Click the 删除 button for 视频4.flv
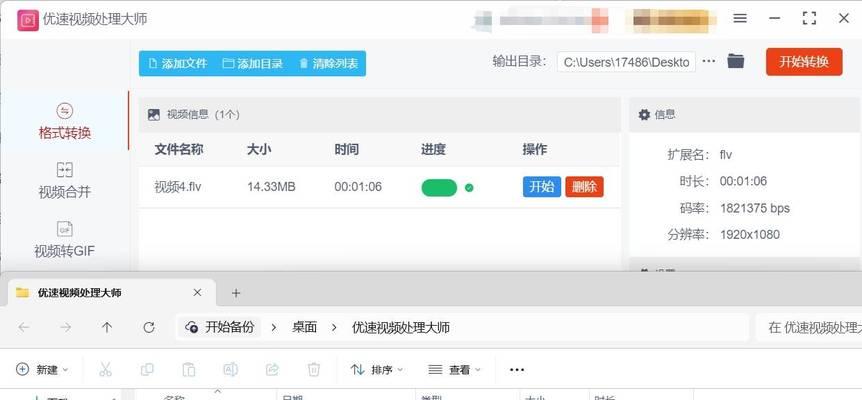This screenshot has height=400, width=862. click(x=584, y=187)
